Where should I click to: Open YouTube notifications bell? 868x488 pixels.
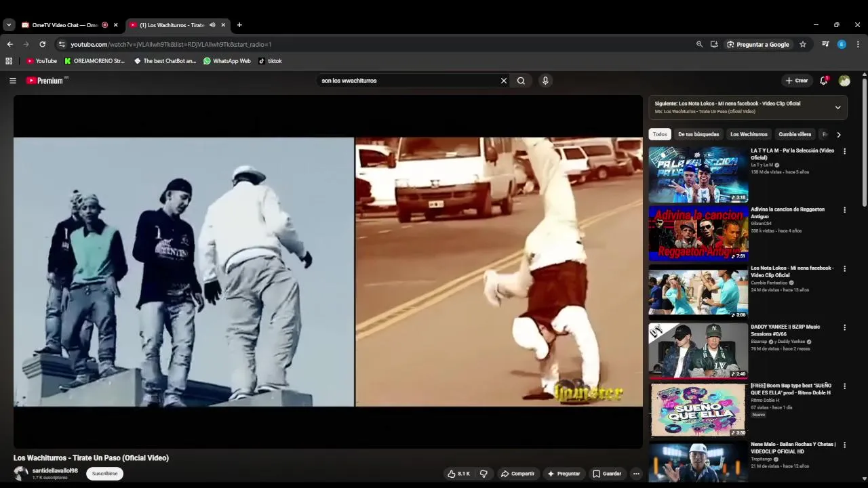click(824, 81)
